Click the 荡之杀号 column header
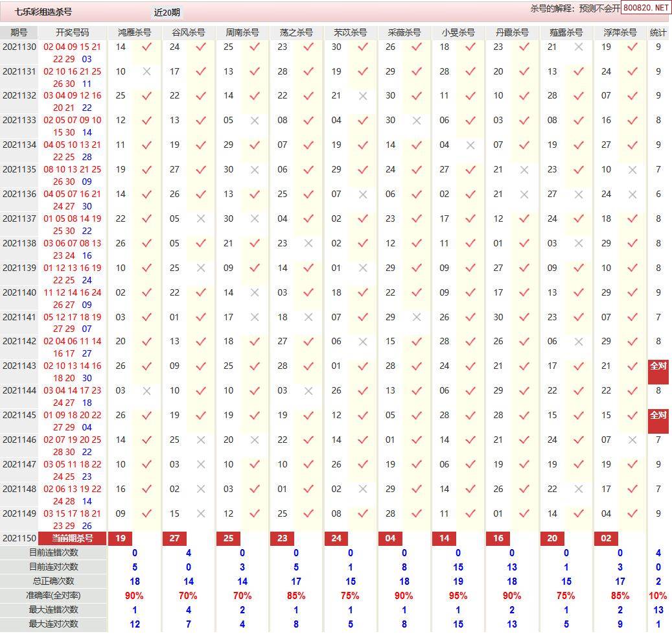The width and height of the screenshot is (672, 636). pyautogui.click(x=296, y=32)
